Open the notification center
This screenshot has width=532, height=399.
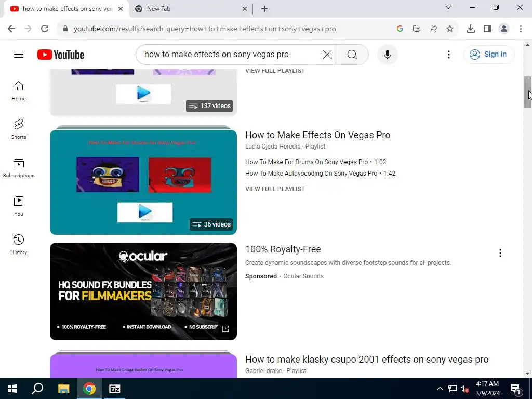pyautogui.click(x=516, y=389)
